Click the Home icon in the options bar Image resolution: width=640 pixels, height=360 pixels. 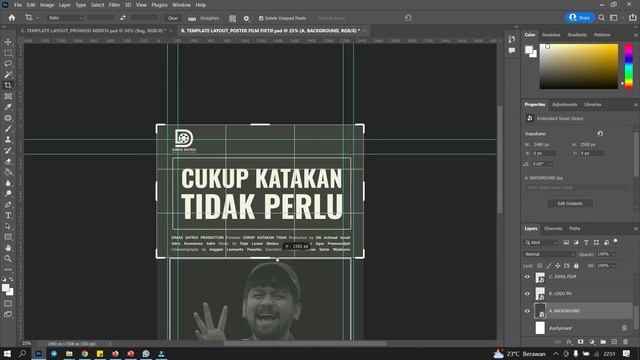pos(12,18)
